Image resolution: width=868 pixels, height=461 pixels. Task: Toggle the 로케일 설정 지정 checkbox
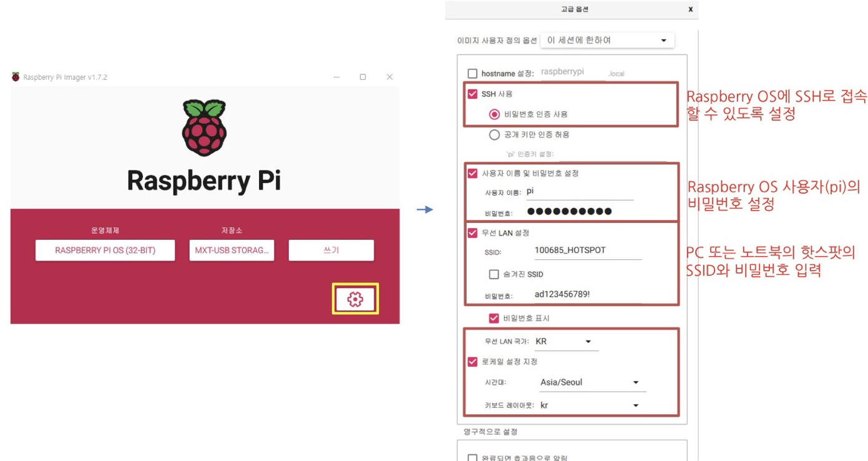pos(472,362)
